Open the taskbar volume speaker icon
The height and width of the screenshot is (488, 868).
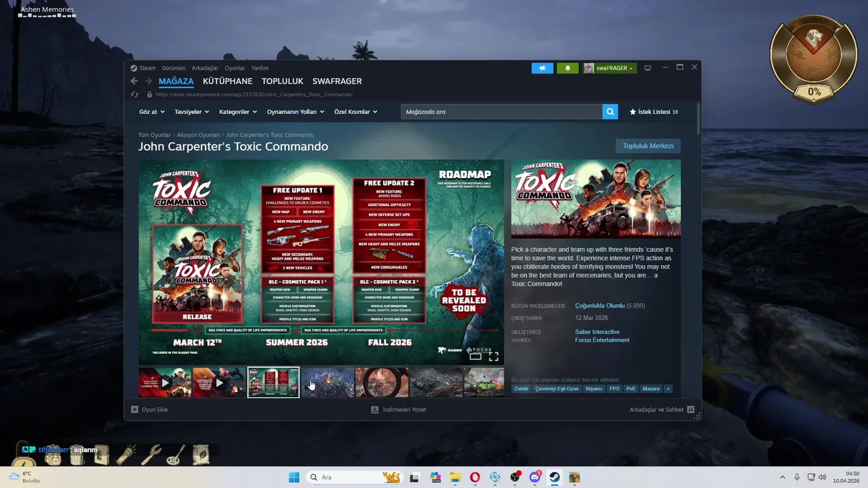[822, 477]
